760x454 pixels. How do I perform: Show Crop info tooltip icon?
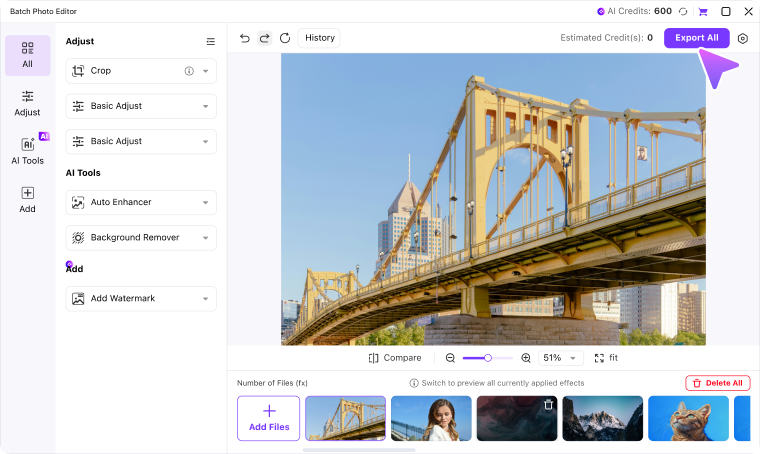(189, 71)
